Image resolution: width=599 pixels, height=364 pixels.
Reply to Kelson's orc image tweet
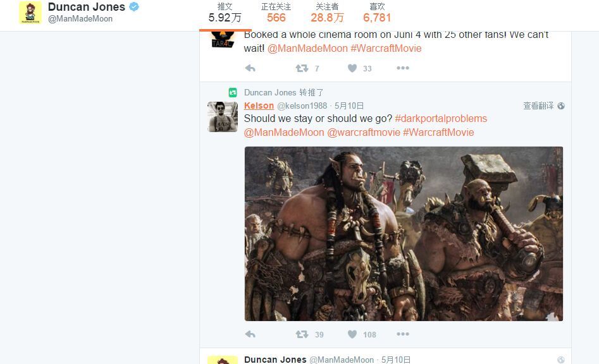(x=250, y=334)
